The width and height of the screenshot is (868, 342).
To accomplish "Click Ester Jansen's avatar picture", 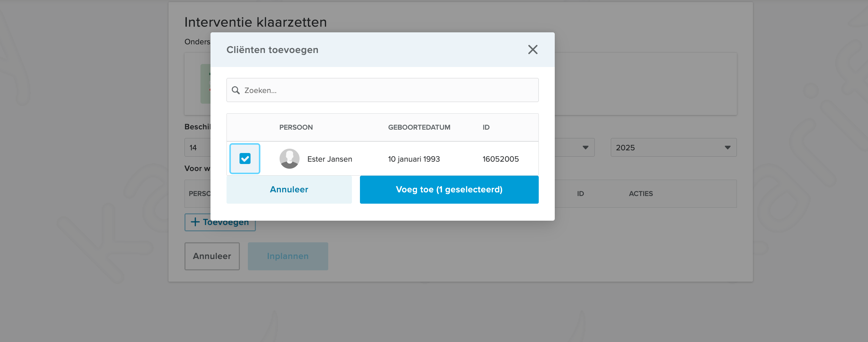I will tap(289, 159).
